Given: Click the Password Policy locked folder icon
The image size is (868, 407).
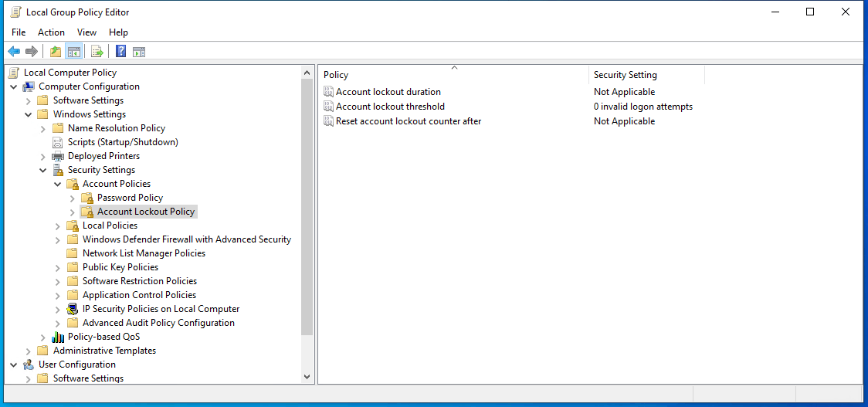Looking at the screenshot, I should [87, 198].
